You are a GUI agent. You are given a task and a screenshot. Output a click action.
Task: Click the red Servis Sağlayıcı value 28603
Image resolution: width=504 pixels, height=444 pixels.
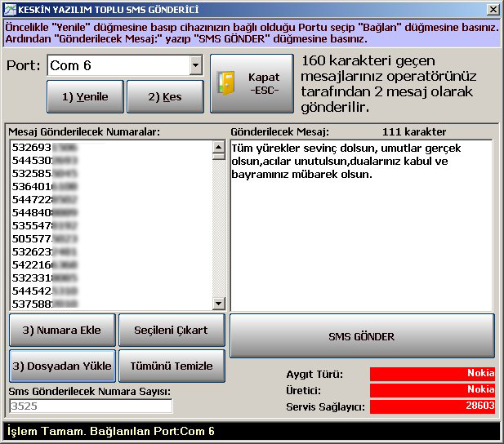pyautogui.click(x=432, y=406)
